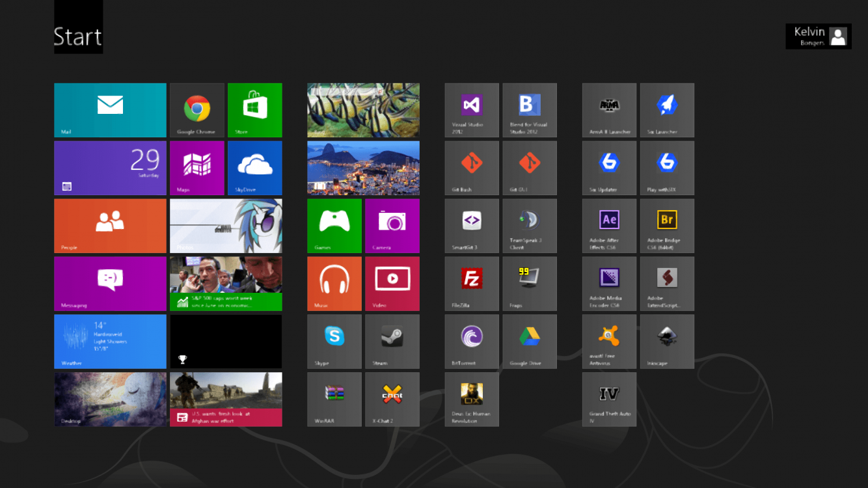
Task: Launch Steam tile
Action: pos(392,342)
